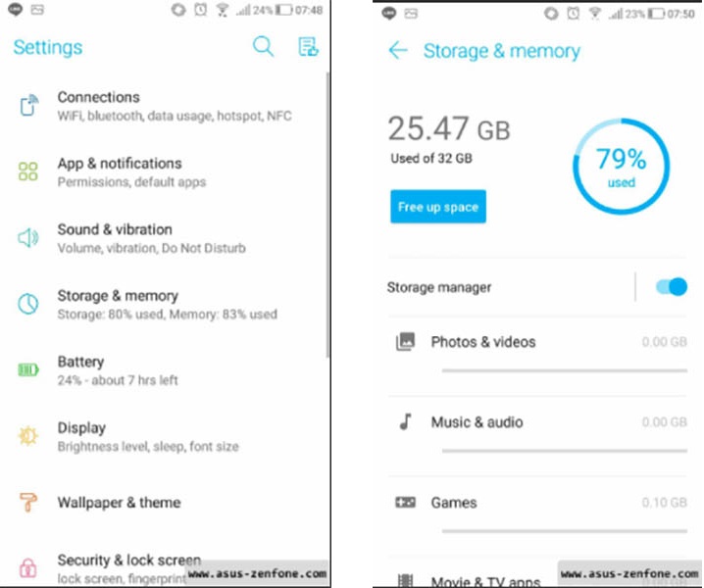
Task: Tap the Display brightness sun icon
Action: [27, 436]
